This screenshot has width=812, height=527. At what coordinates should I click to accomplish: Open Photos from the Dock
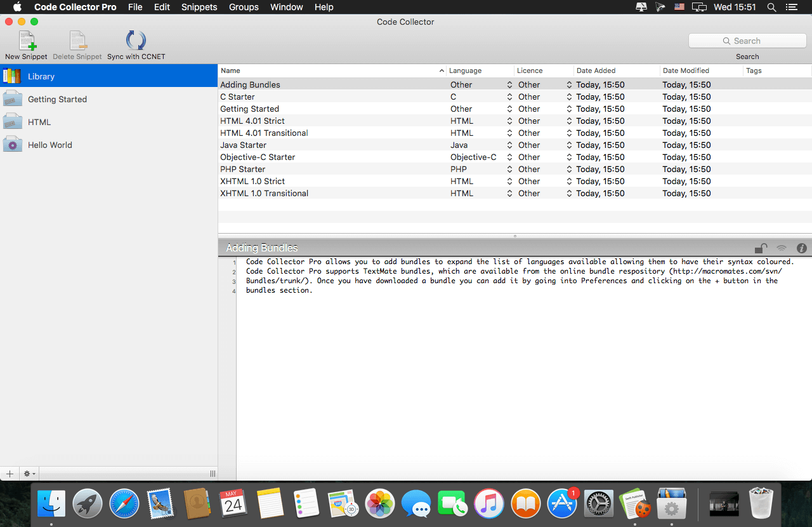click(380, 504)
